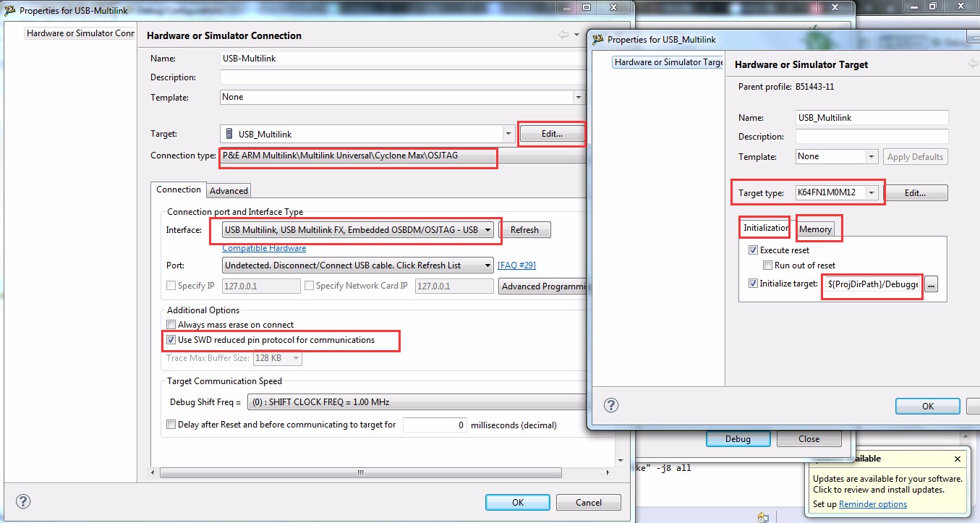Image resolution: width=980 pixels, height=523 pixels.
Task: Select Hardware or Simulator Target tree item
Action: click(x=668, y=62)
